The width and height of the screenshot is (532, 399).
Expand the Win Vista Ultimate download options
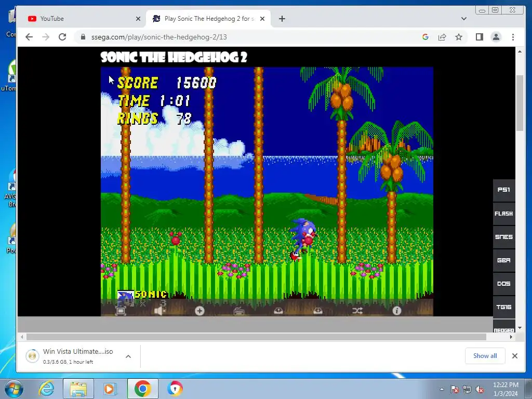click(x=128, y=356)
